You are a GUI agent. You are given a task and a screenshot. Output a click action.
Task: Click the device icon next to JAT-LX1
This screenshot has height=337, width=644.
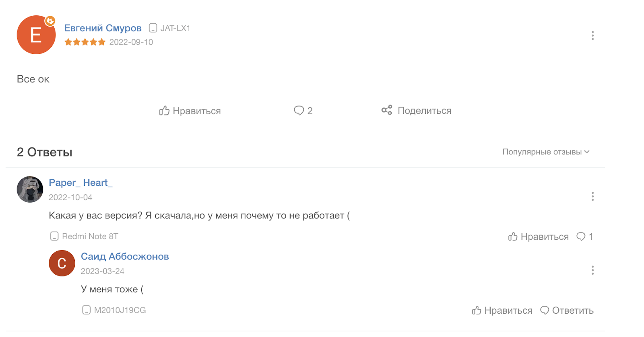click(153, 28)
